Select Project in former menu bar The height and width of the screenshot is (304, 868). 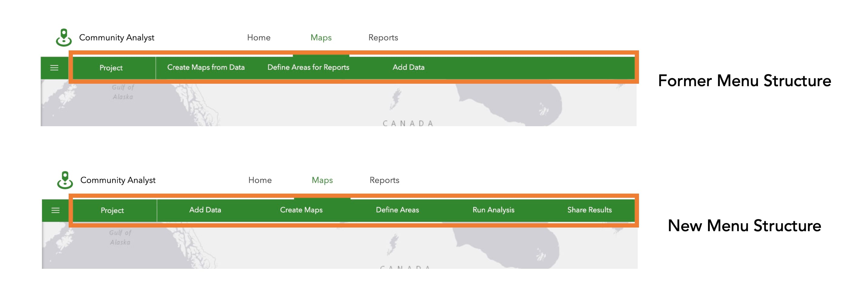(111, 68)
